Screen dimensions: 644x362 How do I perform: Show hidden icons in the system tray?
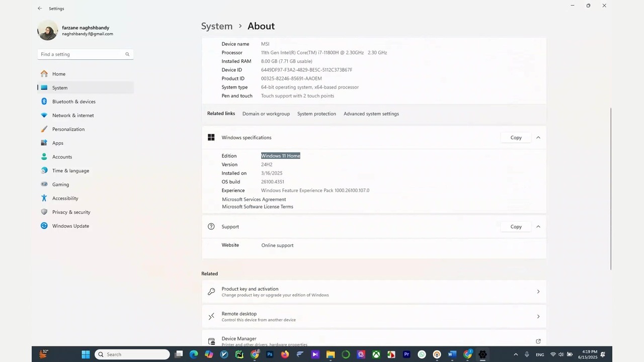click(516, 354)
